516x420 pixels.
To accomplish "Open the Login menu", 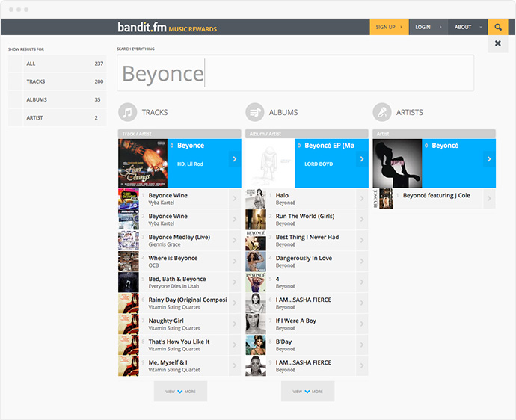I will (429, 28).
